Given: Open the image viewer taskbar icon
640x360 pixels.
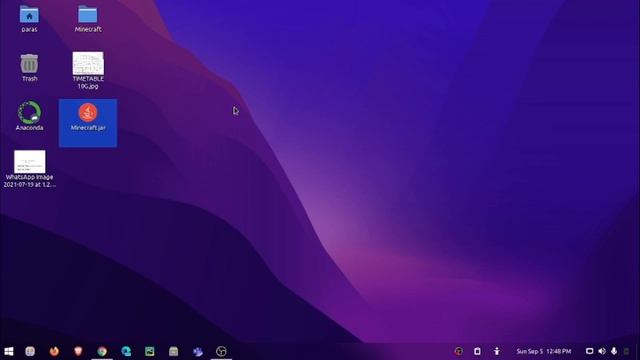Looking at the screenshot, I should point(150,351).
